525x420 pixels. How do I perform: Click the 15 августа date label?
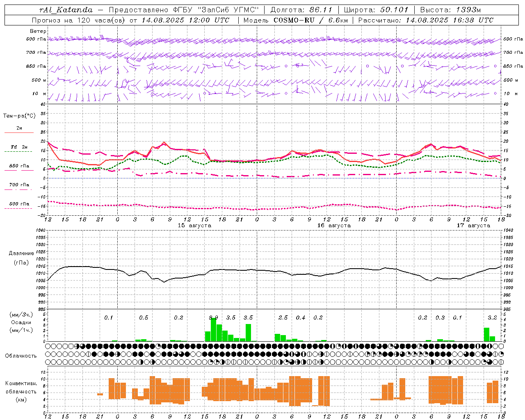(x=194, y=226)
